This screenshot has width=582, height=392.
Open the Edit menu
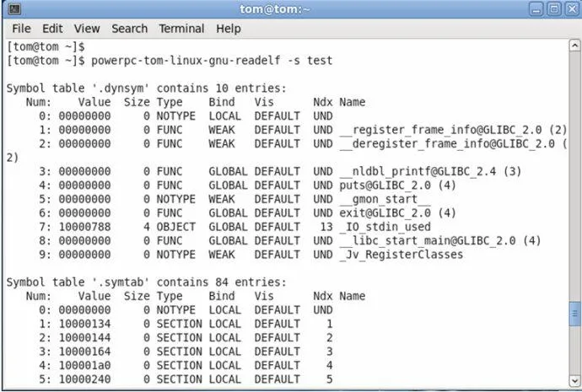pyautogui.click(x=52, y=29)
